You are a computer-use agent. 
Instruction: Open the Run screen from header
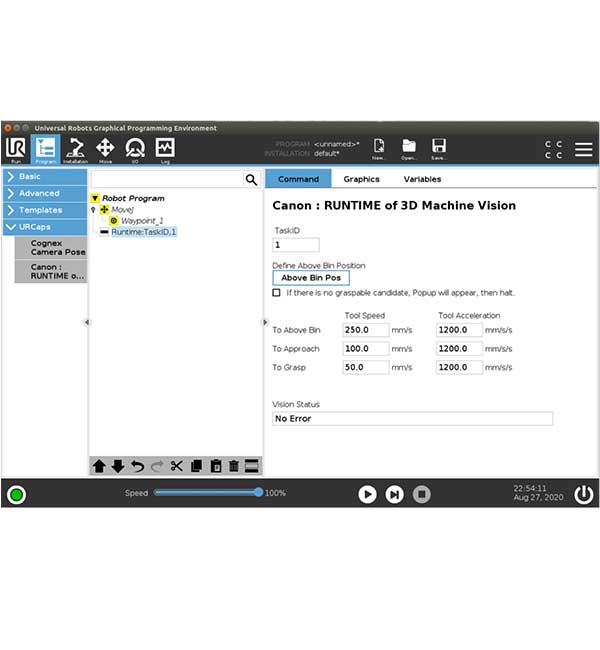click(x=16, y=150)
